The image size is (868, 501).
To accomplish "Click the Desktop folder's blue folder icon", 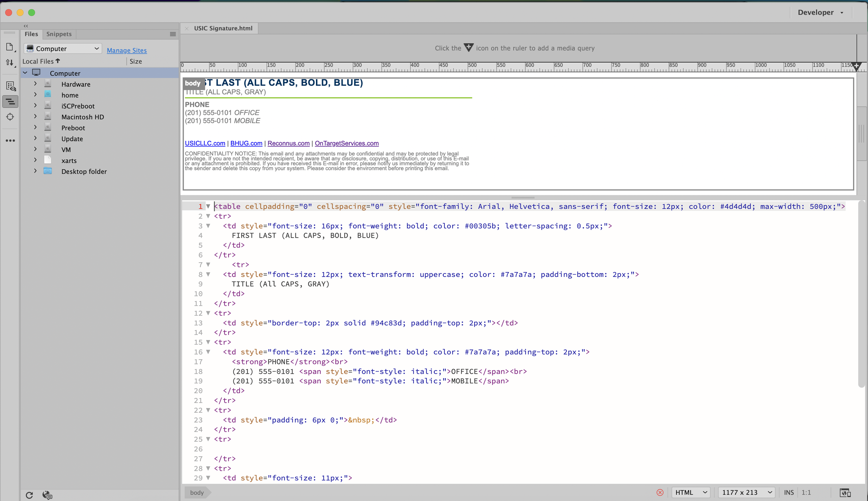I will tap(48, 171).
